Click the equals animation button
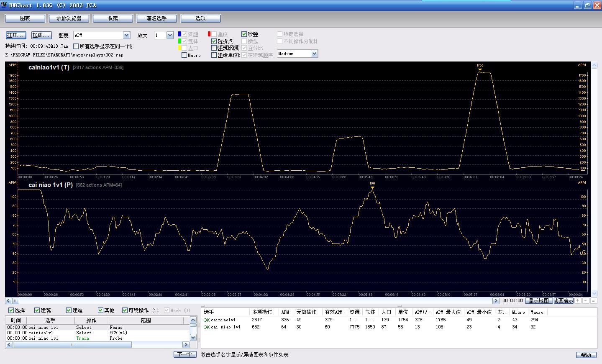Viewport: 602px width, 364px height. 593,301
